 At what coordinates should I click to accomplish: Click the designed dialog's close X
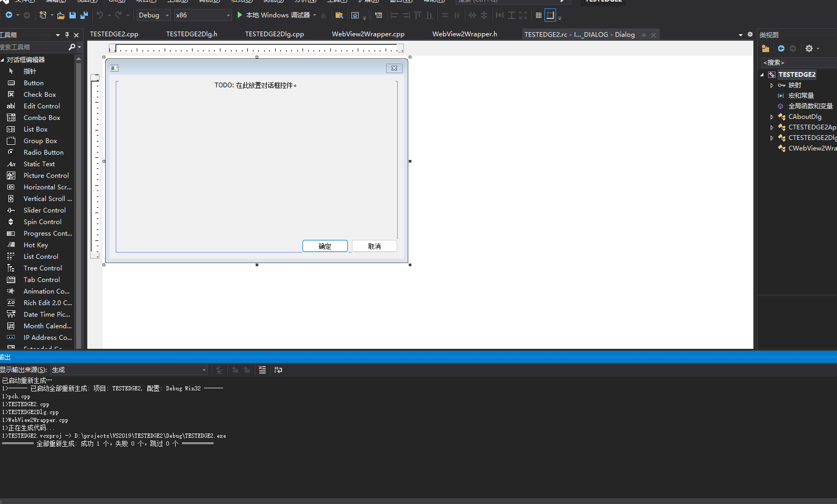pyautogui.click(x=394, y=68)
